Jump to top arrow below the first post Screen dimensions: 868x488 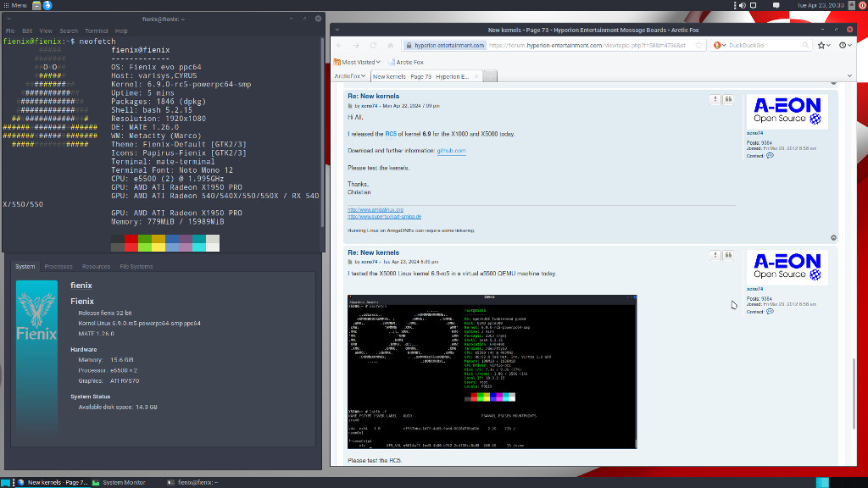834,238
